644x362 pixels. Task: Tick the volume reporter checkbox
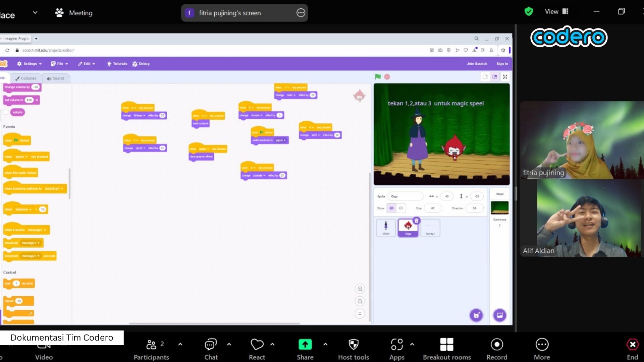[x=6, y=112]
